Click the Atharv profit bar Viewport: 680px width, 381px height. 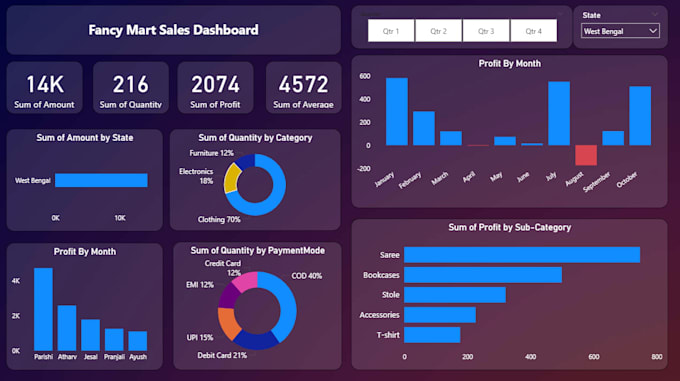pos(67,328)
